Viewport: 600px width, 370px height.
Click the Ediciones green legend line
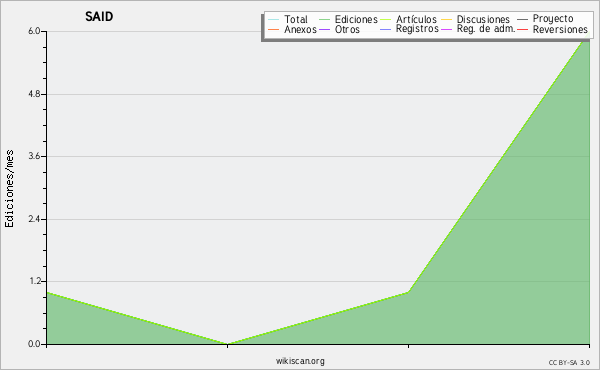pos(324,20)
